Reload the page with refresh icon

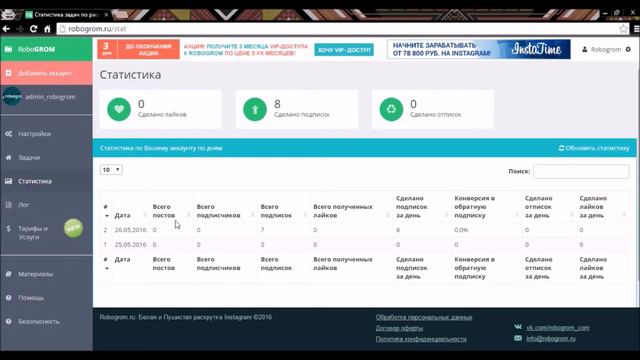(x=33, y=29)
